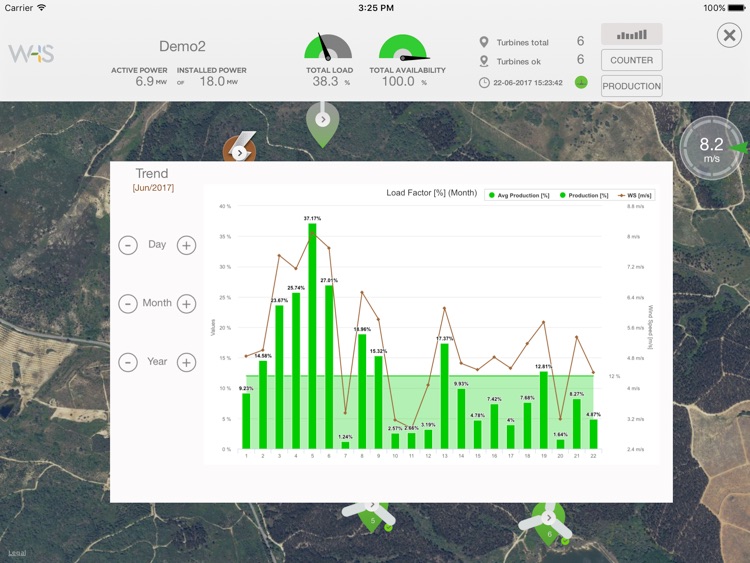Toggle WS [m/s] legend entry
Viewport: 750px width, 563px height.
click(635, 195)
